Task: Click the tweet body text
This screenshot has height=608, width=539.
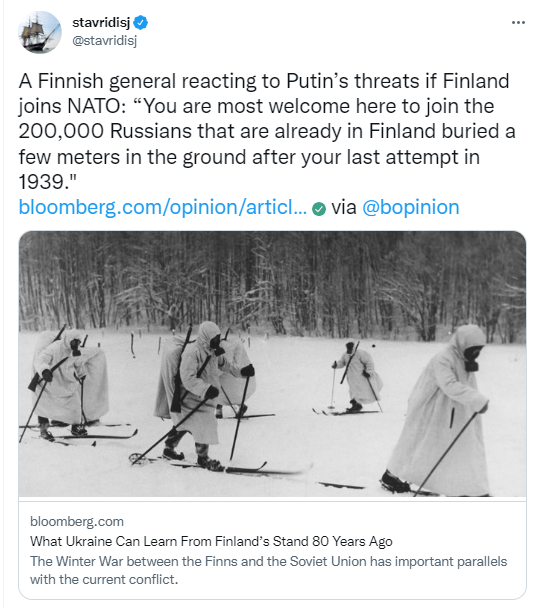Action: tap(267, 131)
